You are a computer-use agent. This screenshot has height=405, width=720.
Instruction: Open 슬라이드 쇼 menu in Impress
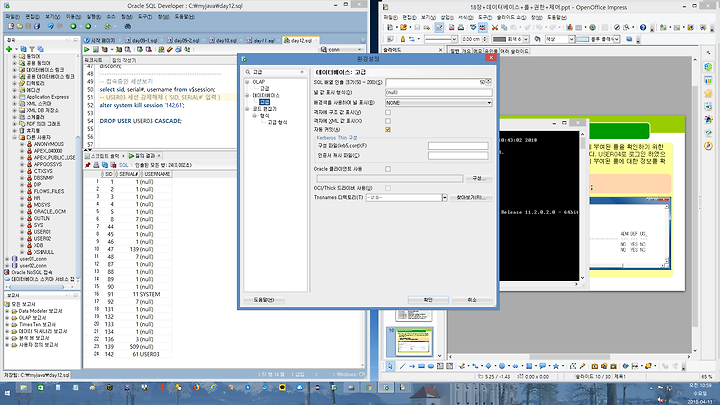coord(511,17)
